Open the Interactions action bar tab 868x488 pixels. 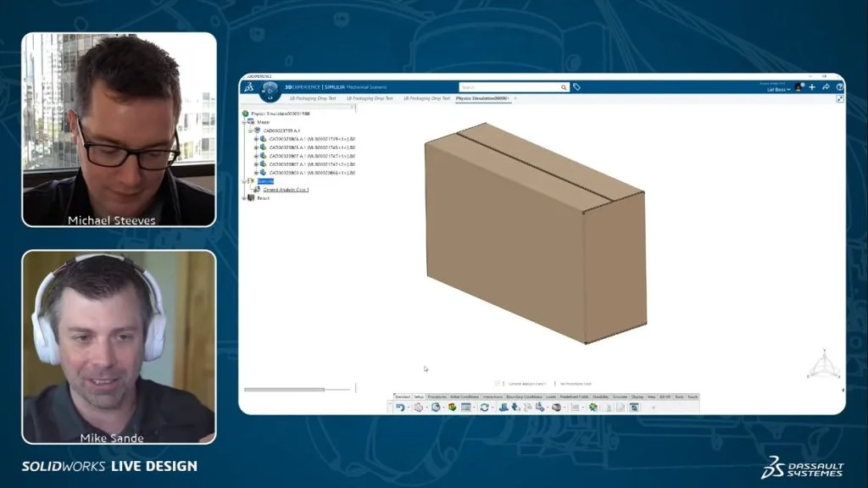492,396
